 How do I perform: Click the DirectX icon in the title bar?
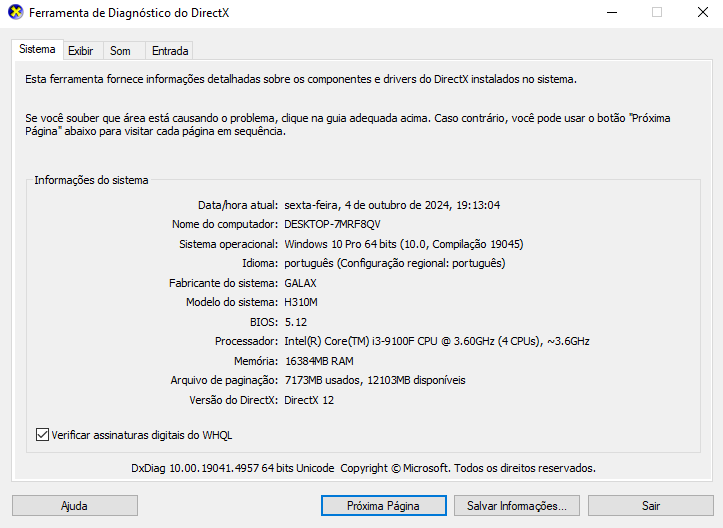pos(15,13)
